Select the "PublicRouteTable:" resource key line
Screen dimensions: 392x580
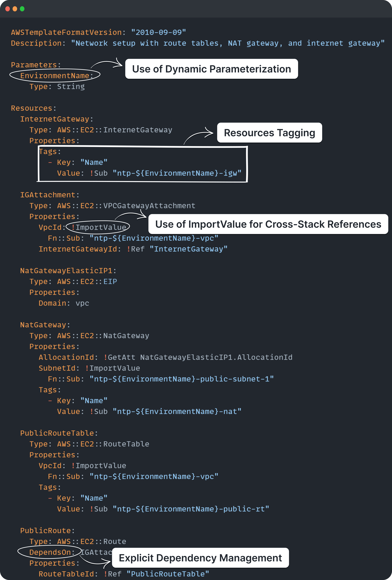point(59,433)
